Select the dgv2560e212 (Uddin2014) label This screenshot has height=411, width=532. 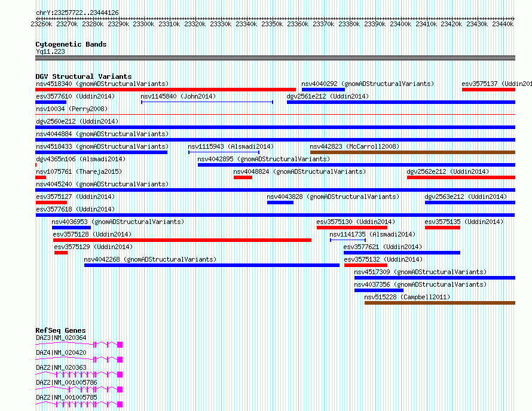click(x=77, y=121)
